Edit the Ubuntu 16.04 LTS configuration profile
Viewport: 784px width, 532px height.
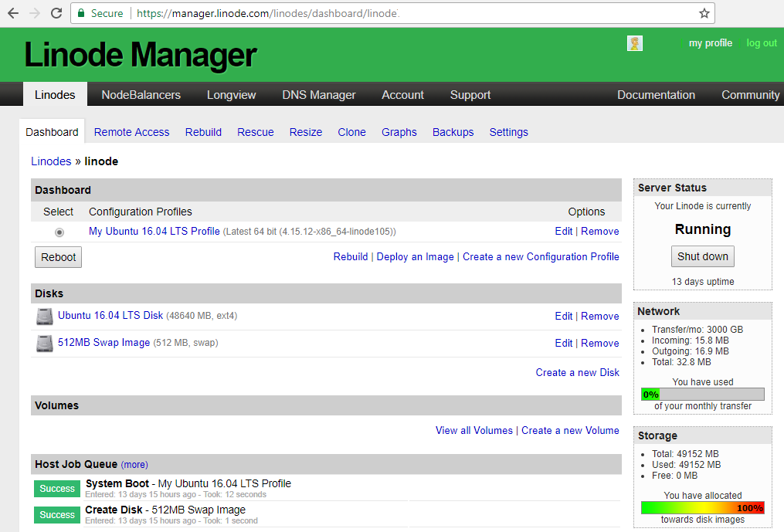click(x=564, y=231)
